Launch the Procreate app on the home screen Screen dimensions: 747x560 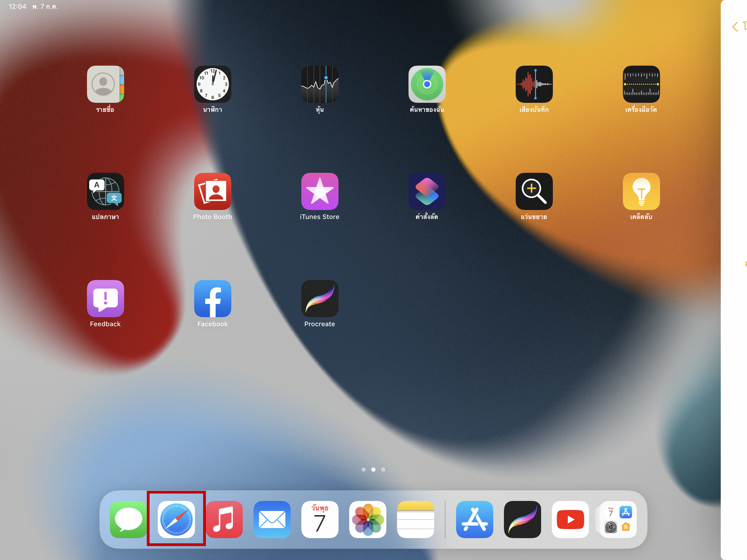click(319, 298)
